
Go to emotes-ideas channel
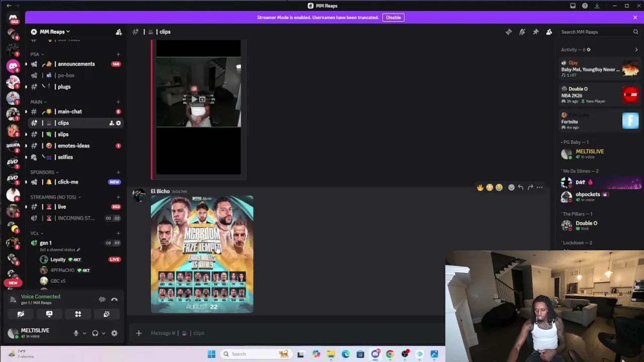pyautogui.click(x=75, y=146)
